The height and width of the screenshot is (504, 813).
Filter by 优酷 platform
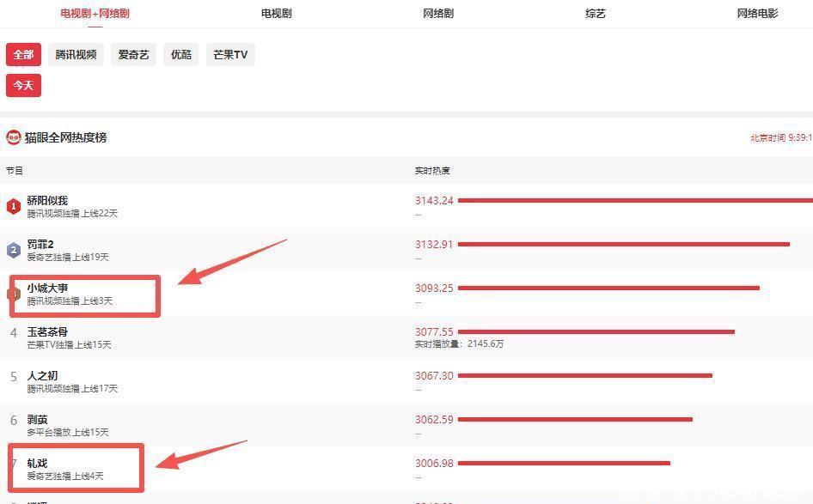[x=180, y=55]
